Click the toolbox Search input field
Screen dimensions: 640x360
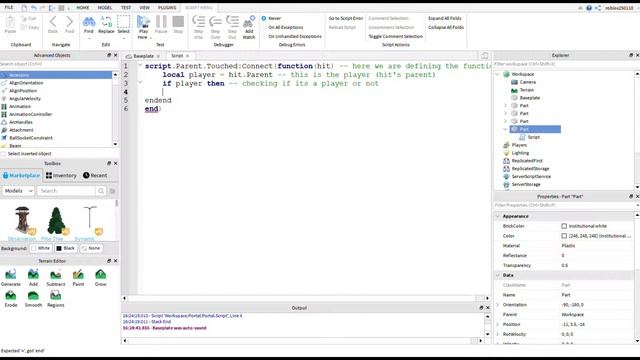pos(67,191)
